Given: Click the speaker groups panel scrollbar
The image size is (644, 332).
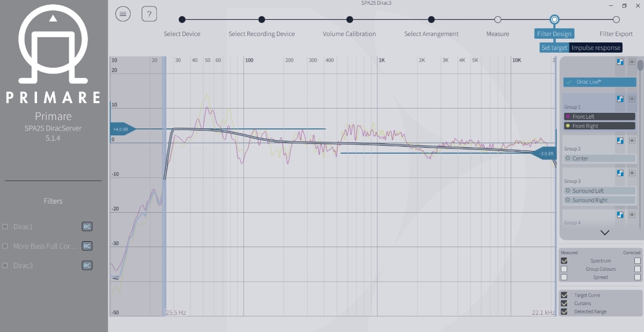Looking at the screenshot, I should [x=640, y=65].
